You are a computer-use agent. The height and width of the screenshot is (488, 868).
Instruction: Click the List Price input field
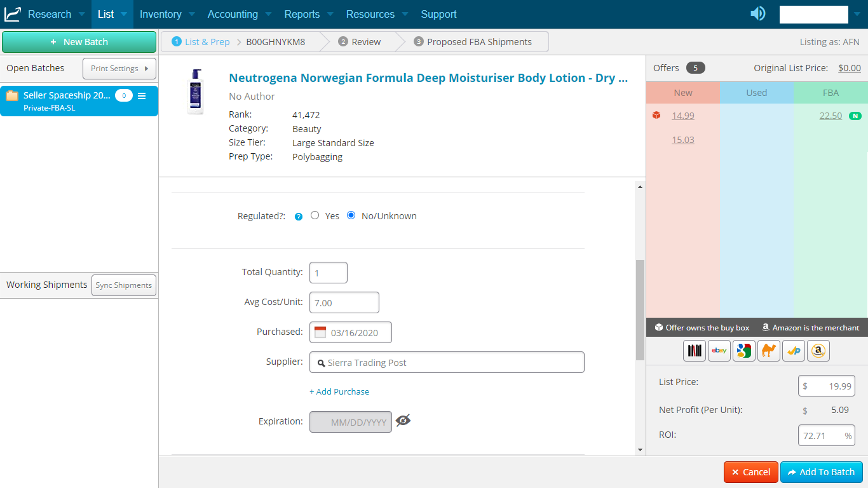[827, 386]
